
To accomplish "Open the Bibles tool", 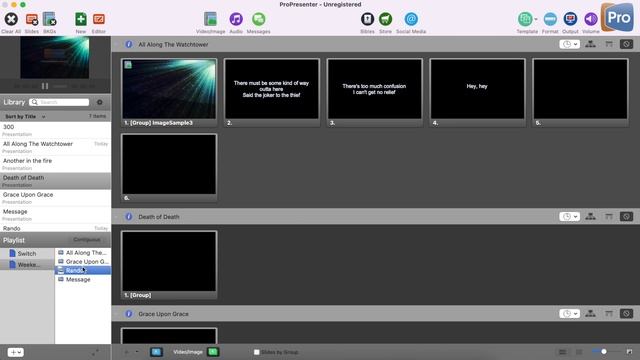I will click(367, 19).
